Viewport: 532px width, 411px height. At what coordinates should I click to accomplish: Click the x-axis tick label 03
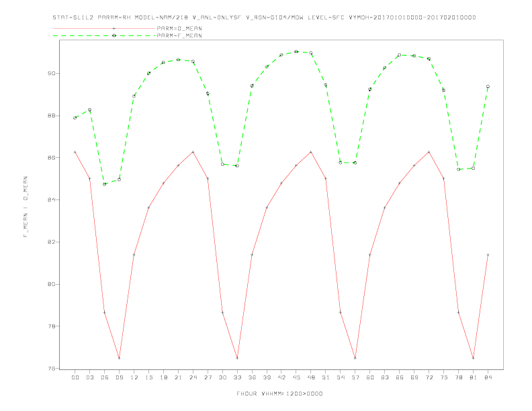(x=89, y=377)
